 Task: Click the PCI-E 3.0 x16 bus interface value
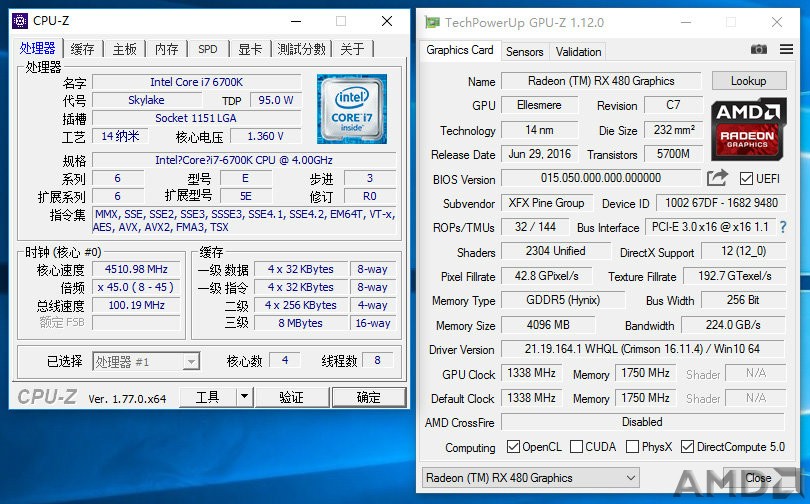[x=710, y=227]
